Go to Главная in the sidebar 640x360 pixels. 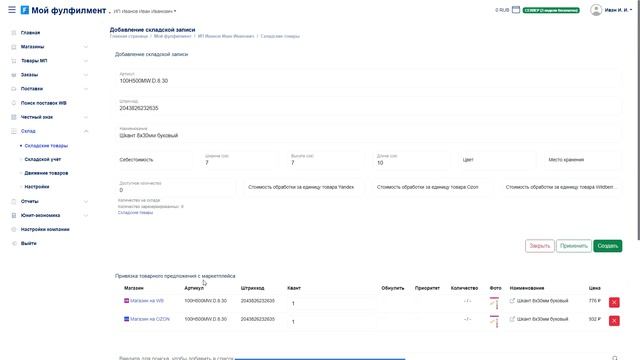pyautogui.click(x=31, y=33)
